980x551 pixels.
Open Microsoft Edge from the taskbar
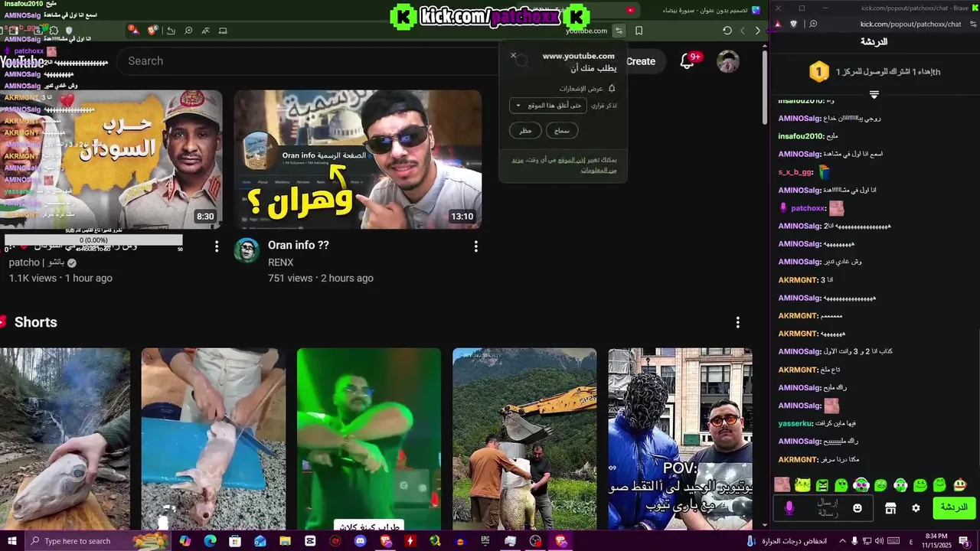210,541
